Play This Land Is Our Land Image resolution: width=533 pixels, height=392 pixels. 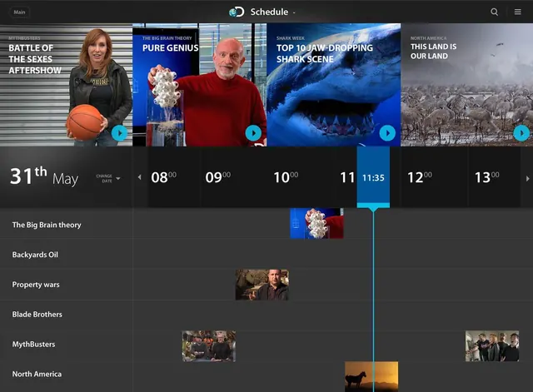pyautogui.click(x=521, y=133)
